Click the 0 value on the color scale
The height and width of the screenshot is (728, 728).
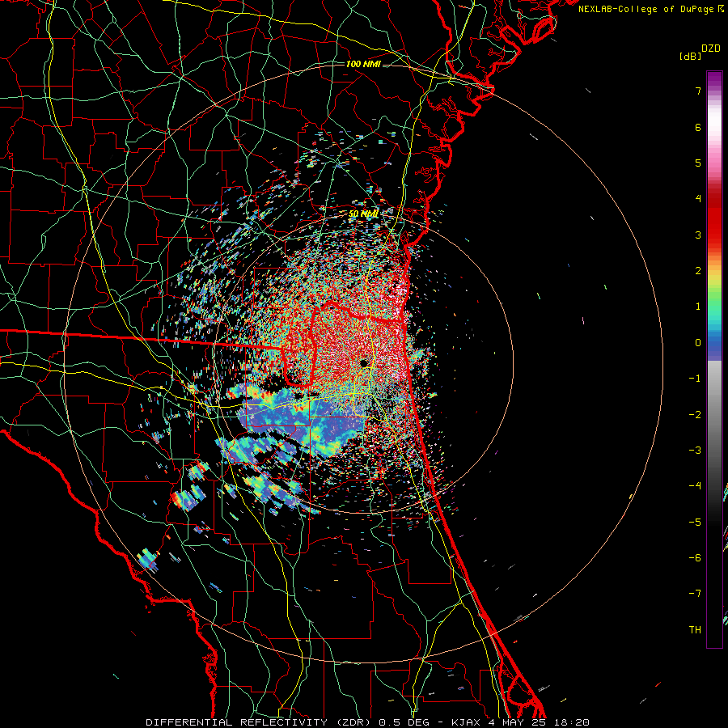click(698, 343)
